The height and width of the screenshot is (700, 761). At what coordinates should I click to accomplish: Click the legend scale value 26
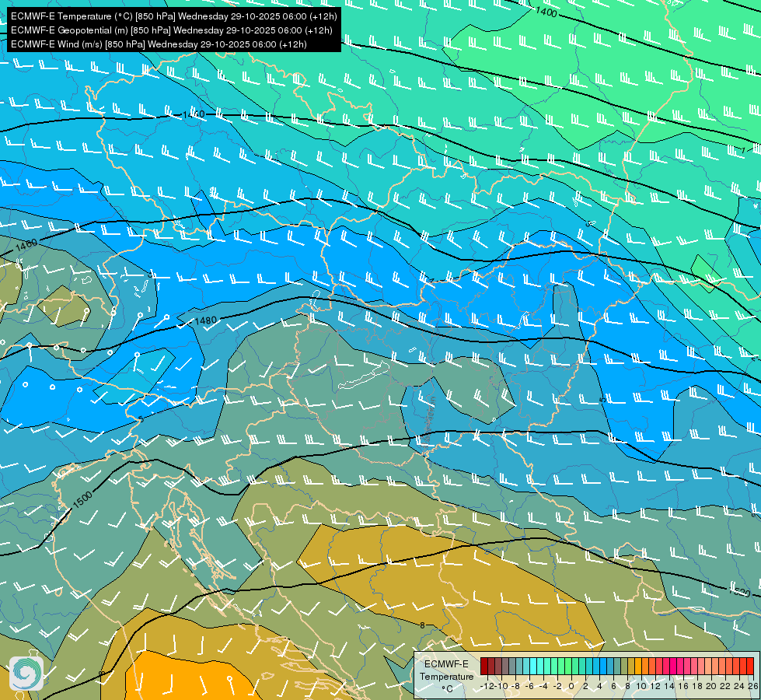pyautogui.click(x=752, y=687)
